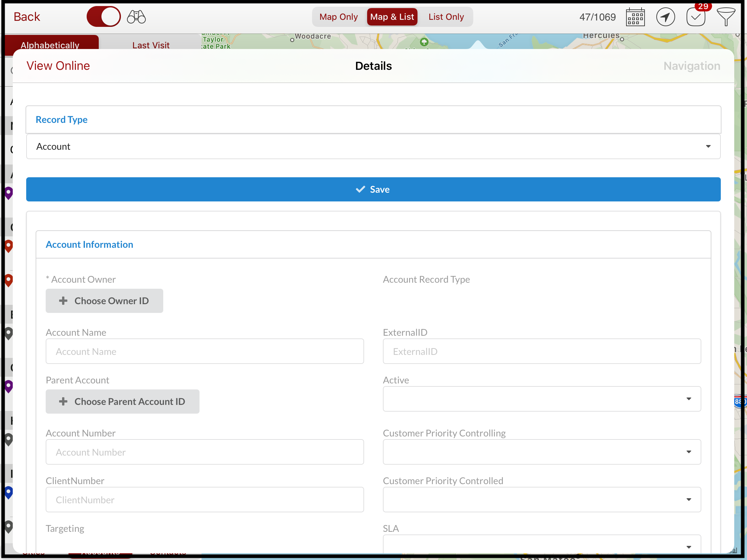This screenshot has height=560, width=747.
Task: Open Customer Priority Controlling dropdown
Action: pyautogui.click(x=541, y=452)
